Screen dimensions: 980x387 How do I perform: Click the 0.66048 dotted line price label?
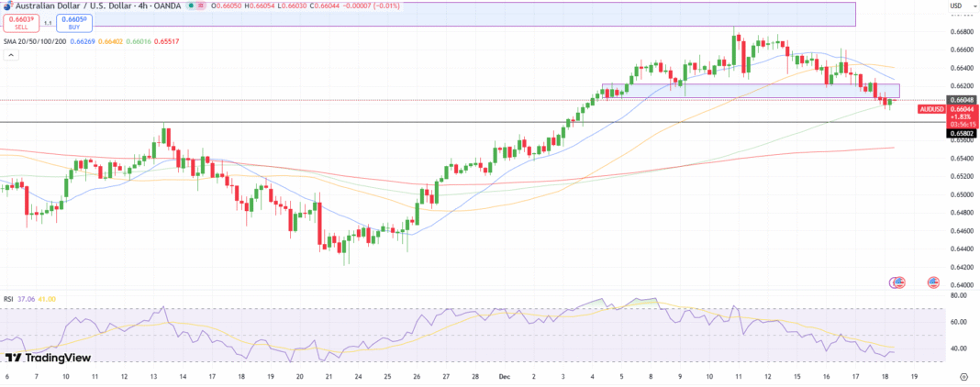pyautogui.click(x=962, y=99)
